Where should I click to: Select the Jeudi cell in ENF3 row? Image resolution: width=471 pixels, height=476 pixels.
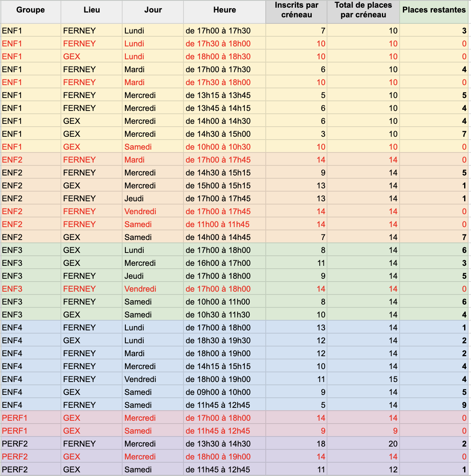(153, 276)
